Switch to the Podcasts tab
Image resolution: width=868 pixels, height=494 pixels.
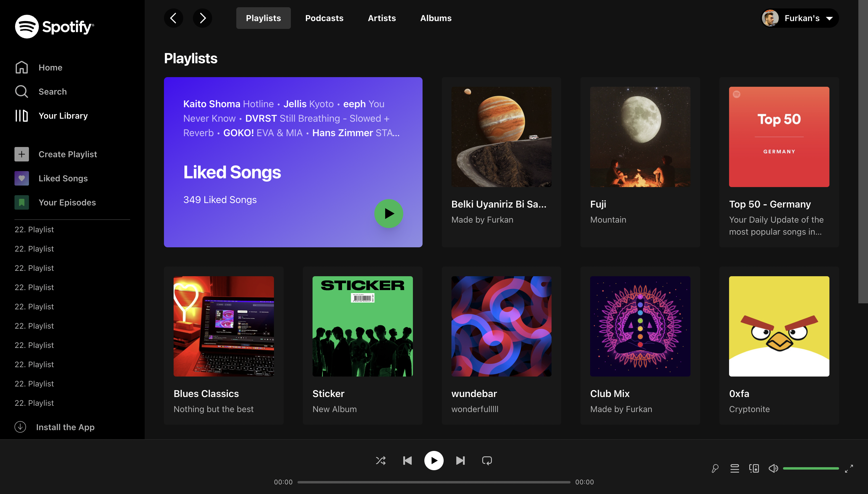coord(324,18)
